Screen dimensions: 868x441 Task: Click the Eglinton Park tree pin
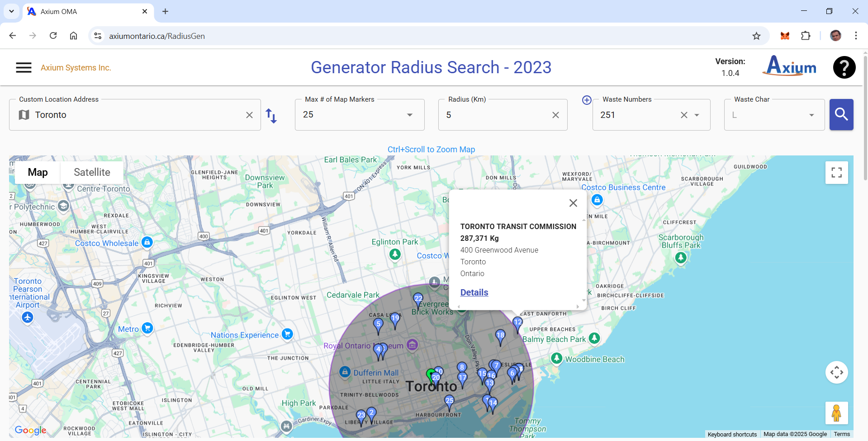pos(395,255)
